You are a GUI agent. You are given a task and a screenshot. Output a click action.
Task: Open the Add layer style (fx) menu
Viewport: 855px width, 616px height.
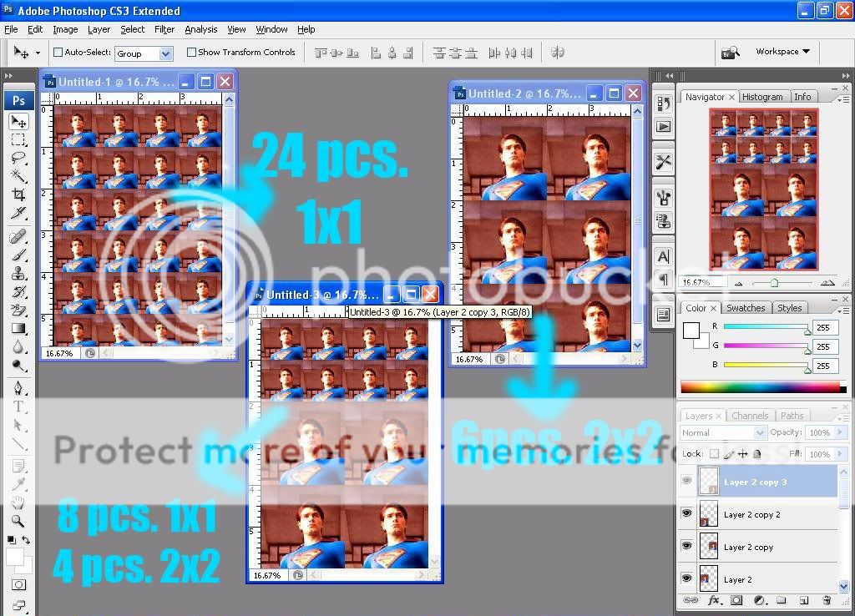pyautogui.click(x=715, y=600)
